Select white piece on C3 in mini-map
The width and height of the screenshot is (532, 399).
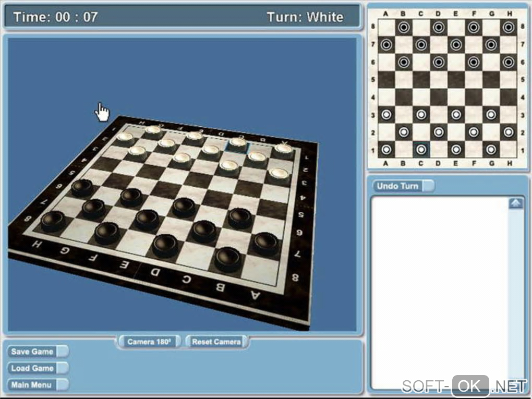click(x=421, y=114)
